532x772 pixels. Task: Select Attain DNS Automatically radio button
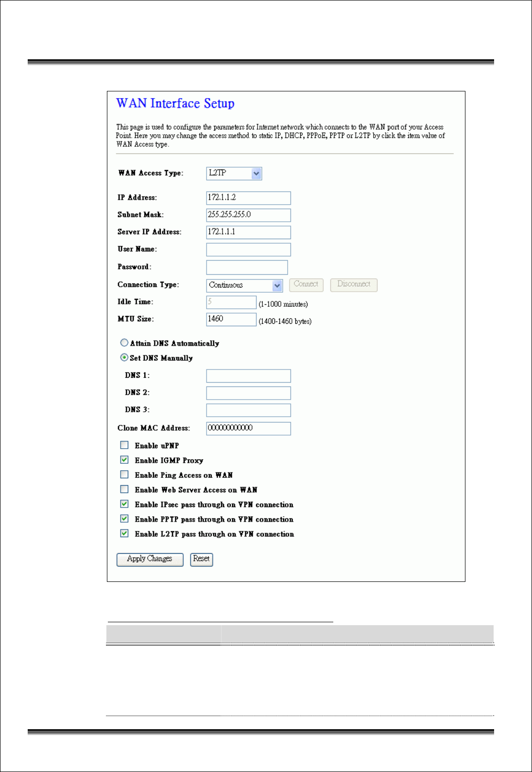click(x=124, y=343)
